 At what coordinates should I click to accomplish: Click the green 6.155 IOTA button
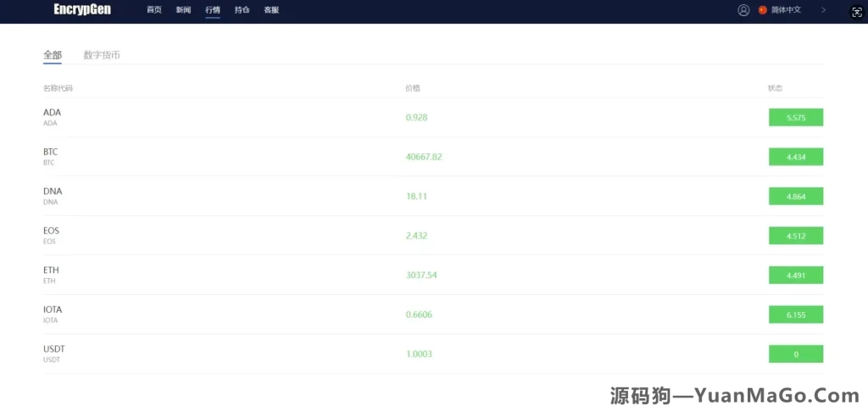click(796, 314)
